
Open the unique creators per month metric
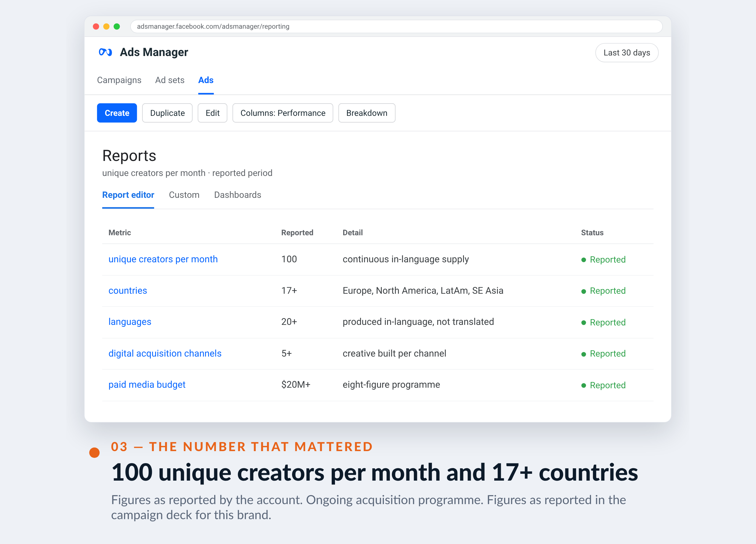pyautogui.click(x=163, y=259)
